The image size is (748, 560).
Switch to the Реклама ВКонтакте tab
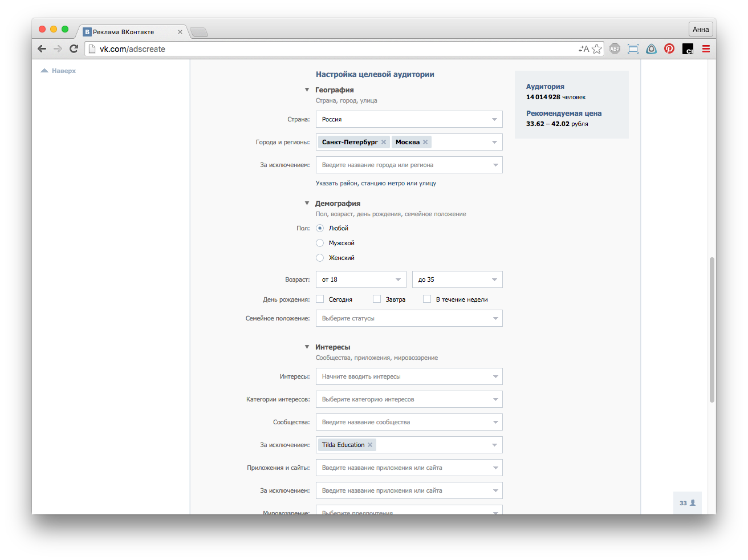[x=130, y=32]
